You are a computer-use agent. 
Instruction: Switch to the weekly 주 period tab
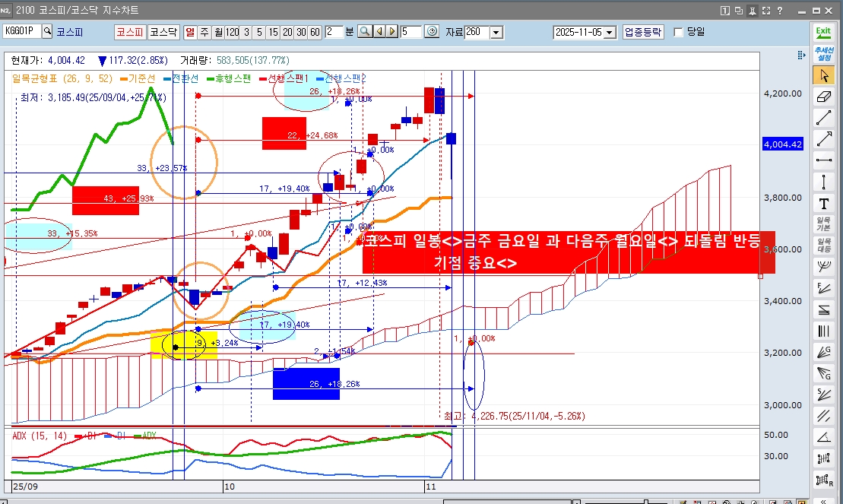click(x=204, y=32)
